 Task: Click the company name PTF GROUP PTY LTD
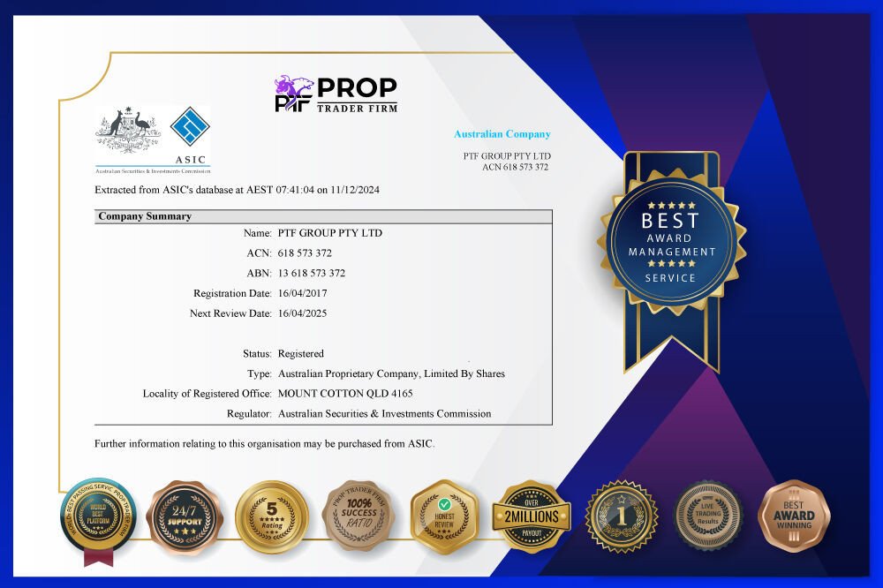pos(329,233)
